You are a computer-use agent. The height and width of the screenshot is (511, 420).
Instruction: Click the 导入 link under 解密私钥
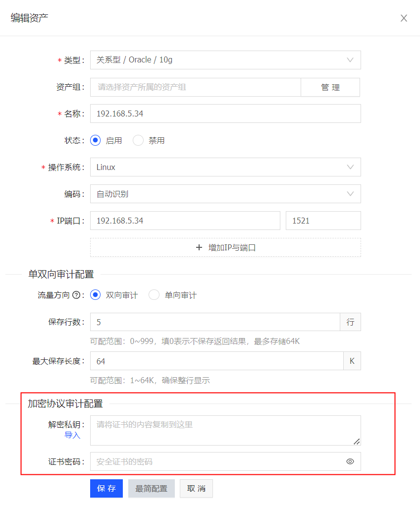point(72,435)
